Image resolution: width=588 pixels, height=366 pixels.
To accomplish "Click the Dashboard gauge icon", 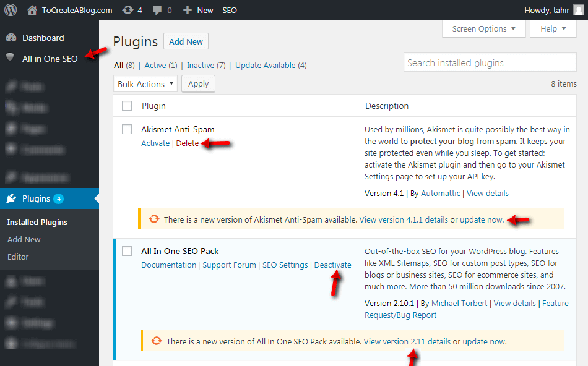I will (x=11, y=38).
